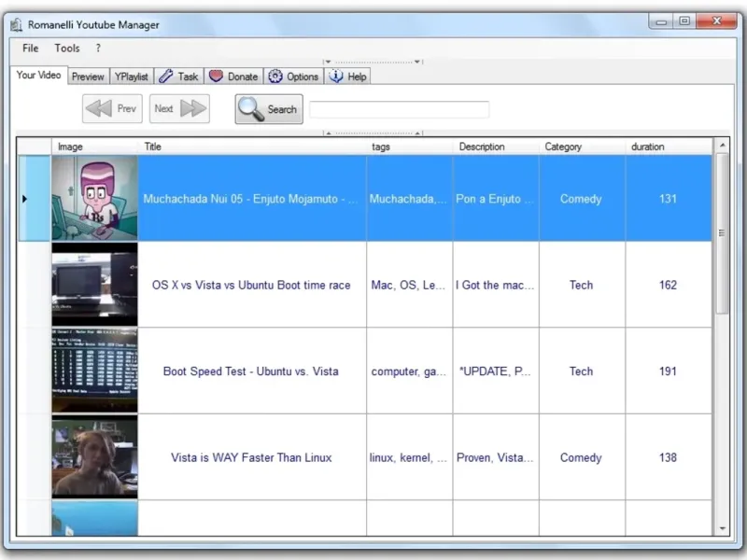Sort by the tags column header
Viewport: 747px width, 560px height.
[x=410, y=147]
